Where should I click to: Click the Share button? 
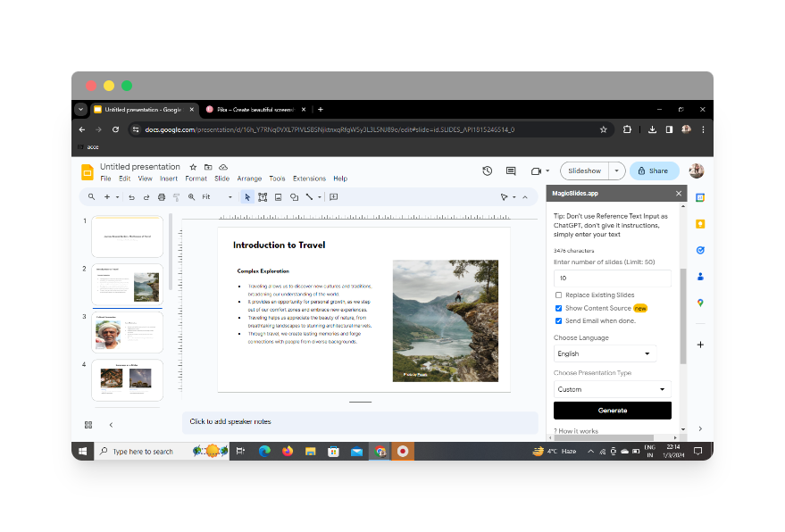654,171
